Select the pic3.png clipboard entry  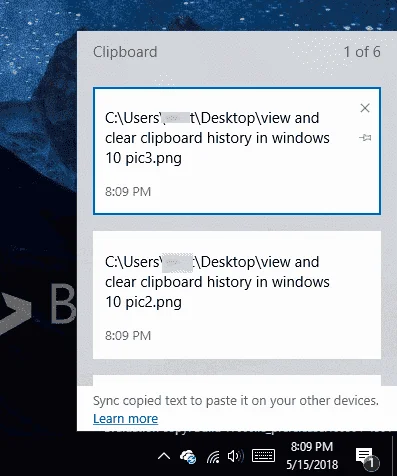click(x=237, y=151)
